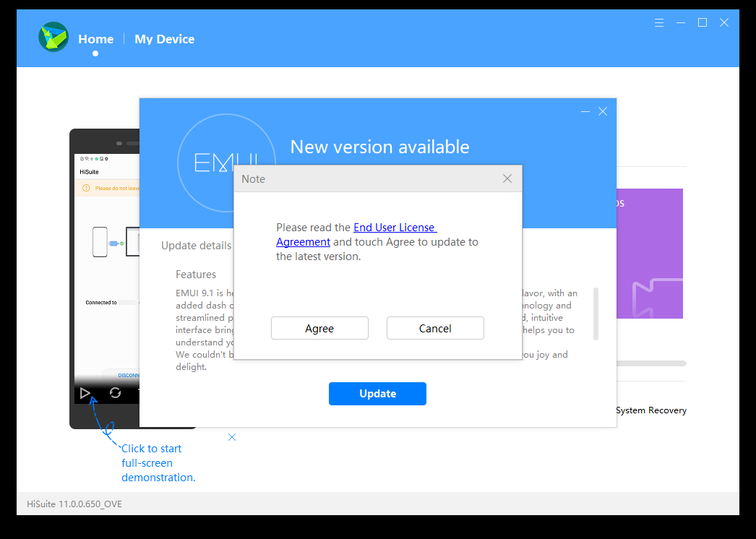Click the New version available heading
Image resolution: width=756 pixels, height=539 pixels.
click(x=379, y=147)
